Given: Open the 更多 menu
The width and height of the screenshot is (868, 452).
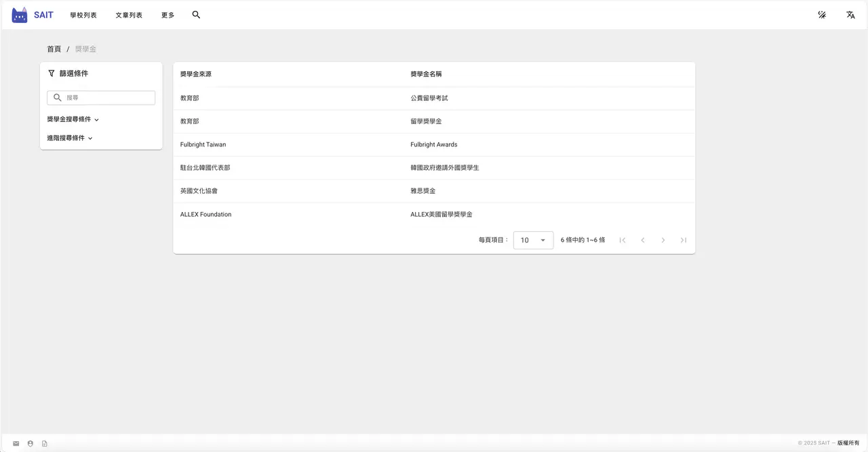Looking at the screenshot, I should click(168, 15).
